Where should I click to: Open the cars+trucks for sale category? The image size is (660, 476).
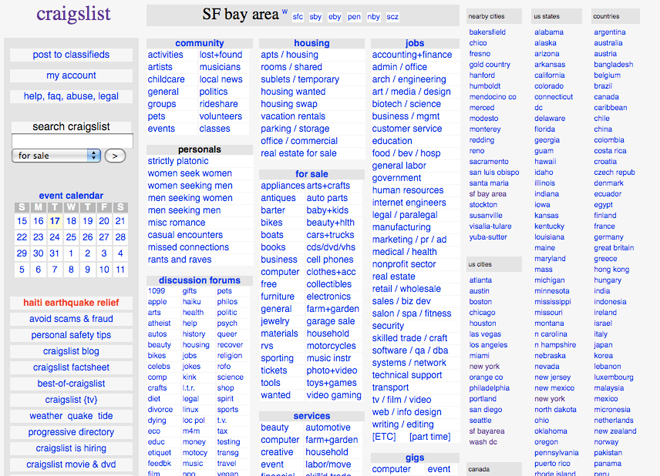[x=330, y=235]
